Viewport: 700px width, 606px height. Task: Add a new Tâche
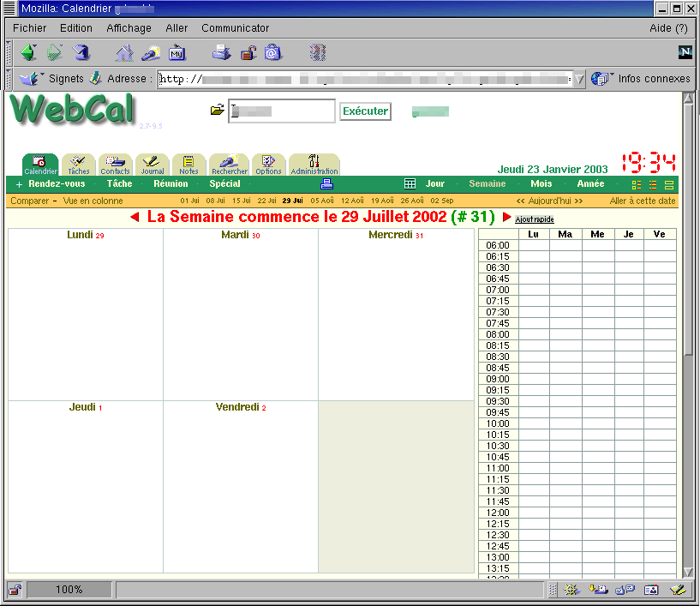[x=119, y=183]
